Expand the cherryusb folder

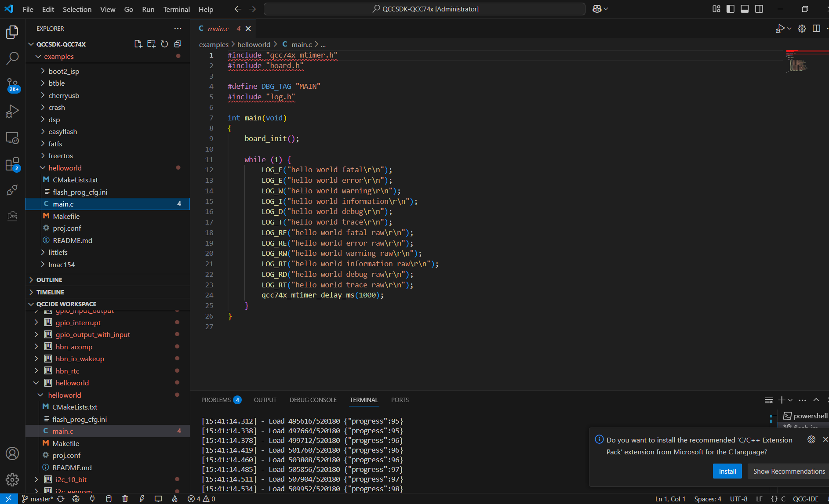(x=108, y=95)
